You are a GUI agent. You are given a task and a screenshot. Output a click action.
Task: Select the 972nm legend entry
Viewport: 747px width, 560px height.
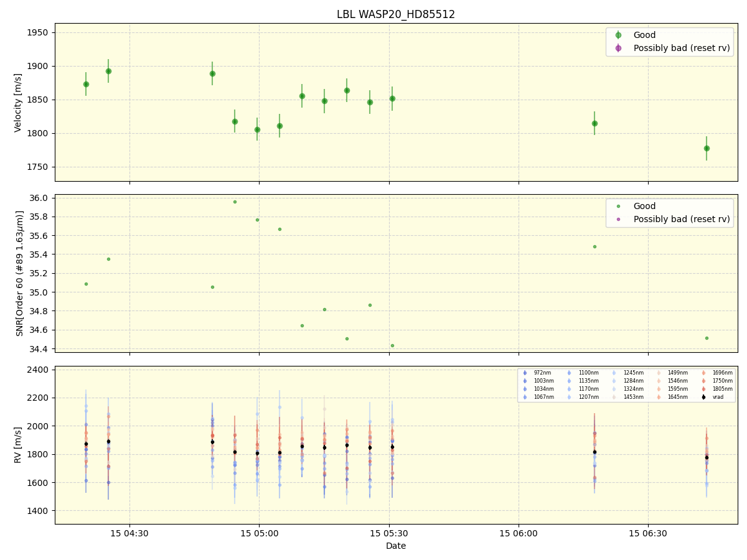point(525,373)
